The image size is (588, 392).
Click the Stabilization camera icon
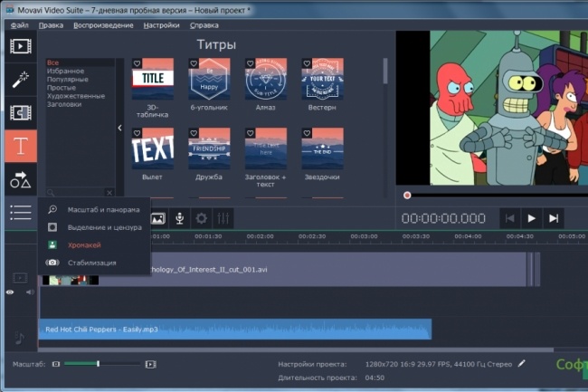pos(52,263)
